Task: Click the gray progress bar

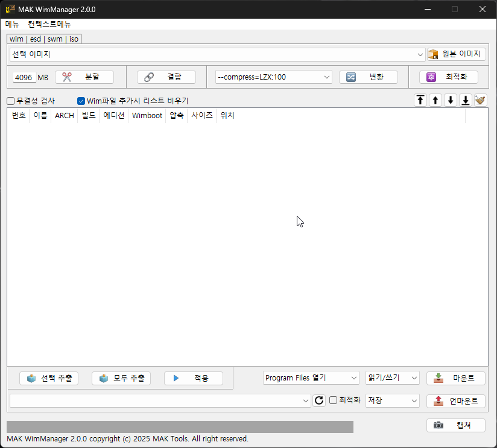Action: 180,427
